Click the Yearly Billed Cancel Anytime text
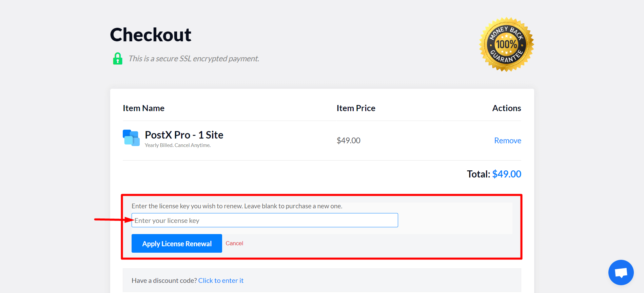Screen dimensions: 644x293 (x=177, y=145)
